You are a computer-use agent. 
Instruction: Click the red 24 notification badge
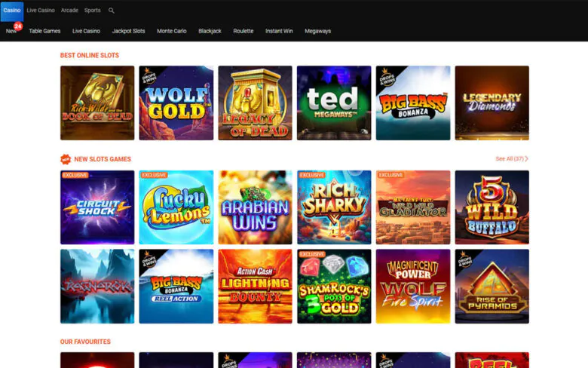(x=17, y=26)
